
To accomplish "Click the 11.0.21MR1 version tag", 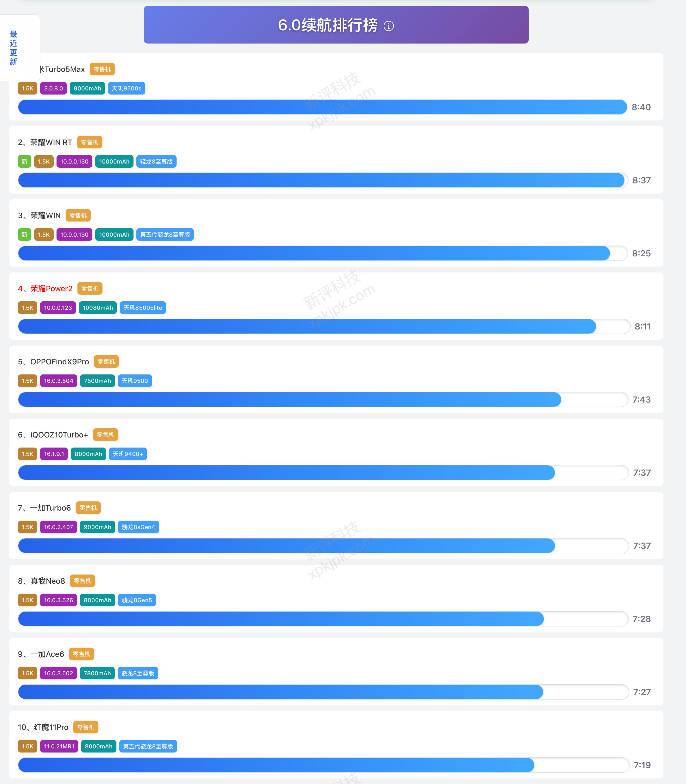I will pos(59,746).
